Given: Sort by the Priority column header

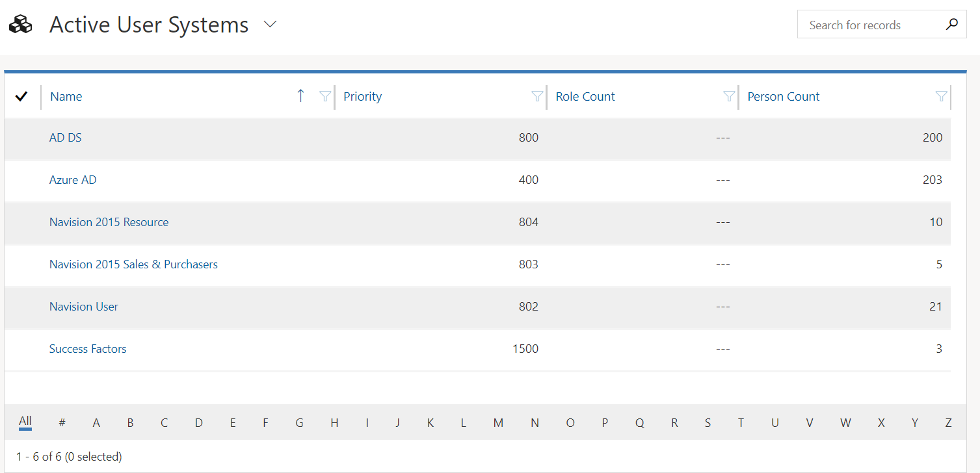Looking at the screenshot, I should pyautogui.click(x=363, y=96).
